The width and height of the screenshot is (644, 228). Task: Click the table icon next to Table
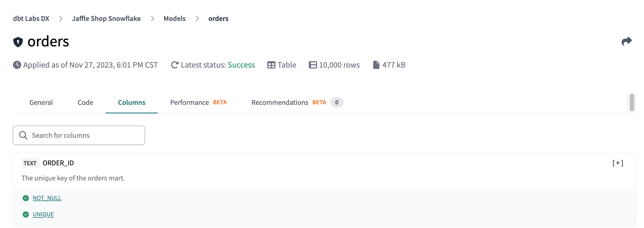click(271, 65)
